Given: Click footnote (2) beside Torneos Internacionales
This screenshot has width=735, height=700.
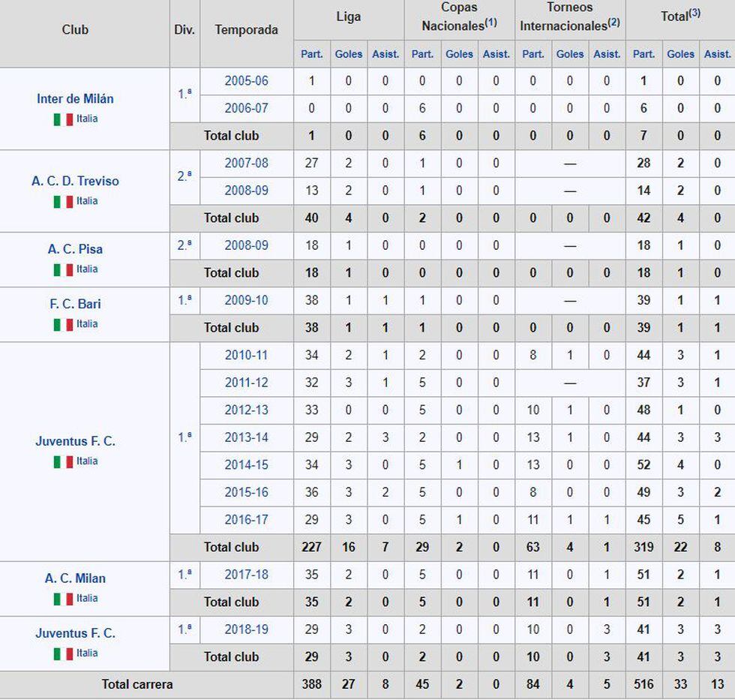Looking at the screenshot, I should point(613,23).
